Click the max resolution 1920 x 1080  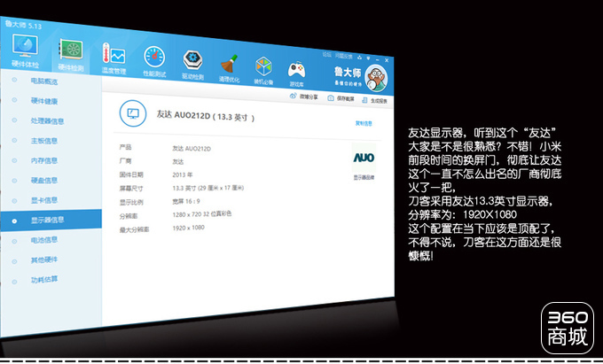188,228
